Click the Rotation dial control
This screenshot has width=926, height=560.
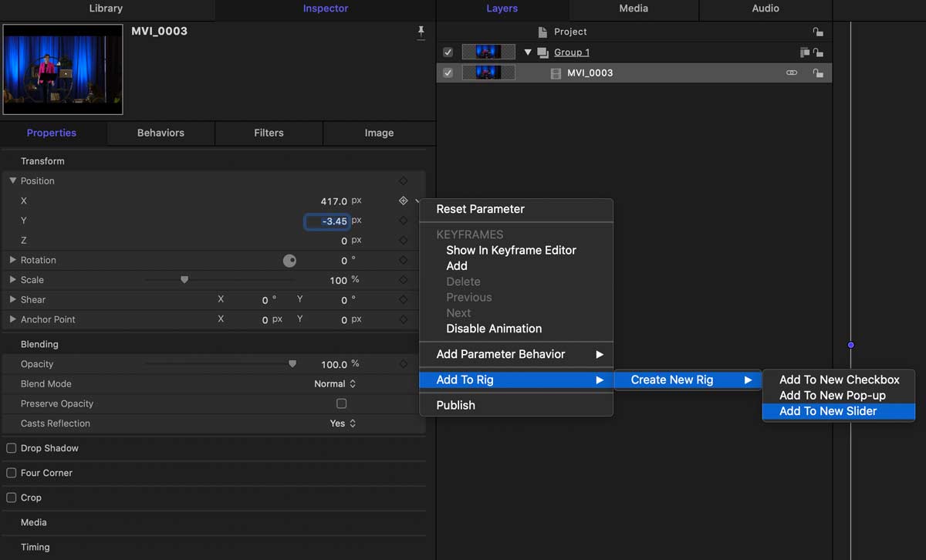(289, 261)
